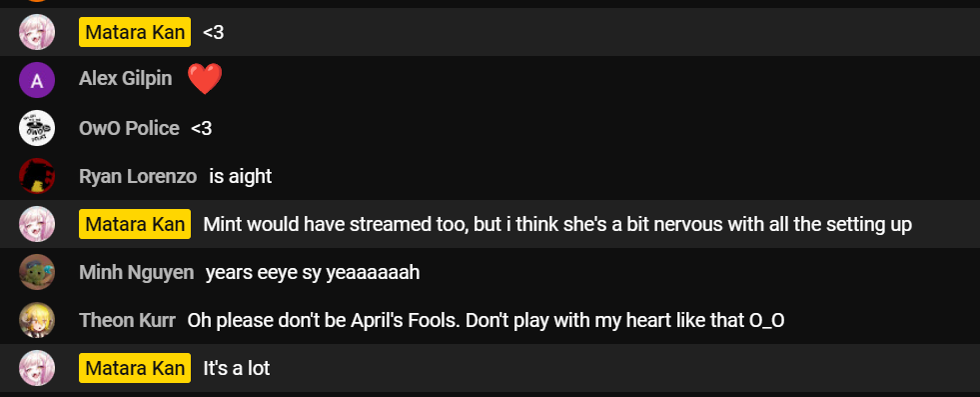The image size is (980, 397).
Task: Click Matara Kan's avatar beside "It's a lot"
Action: [37, 368]
